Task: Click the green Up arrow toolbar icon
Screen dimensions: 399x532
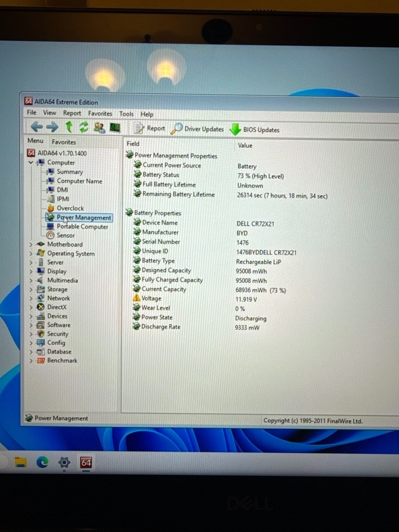Action: [69, 126]
